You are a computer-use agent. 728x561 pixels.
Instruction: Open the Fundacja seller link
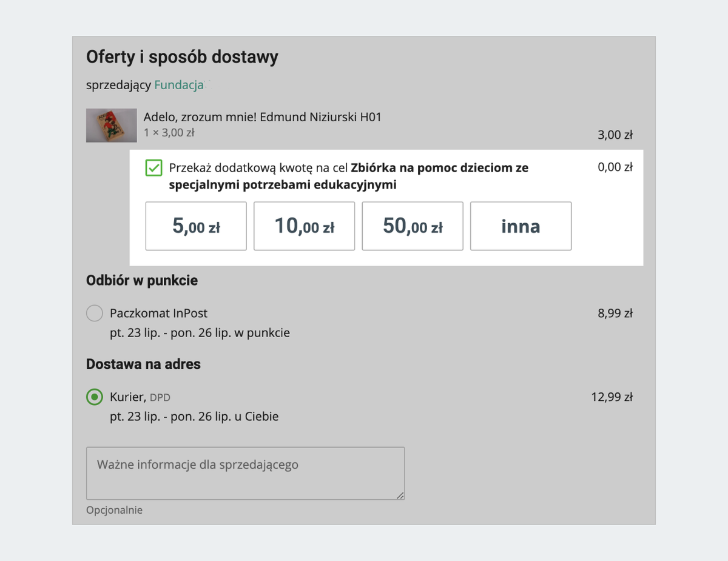pos(178,86)
